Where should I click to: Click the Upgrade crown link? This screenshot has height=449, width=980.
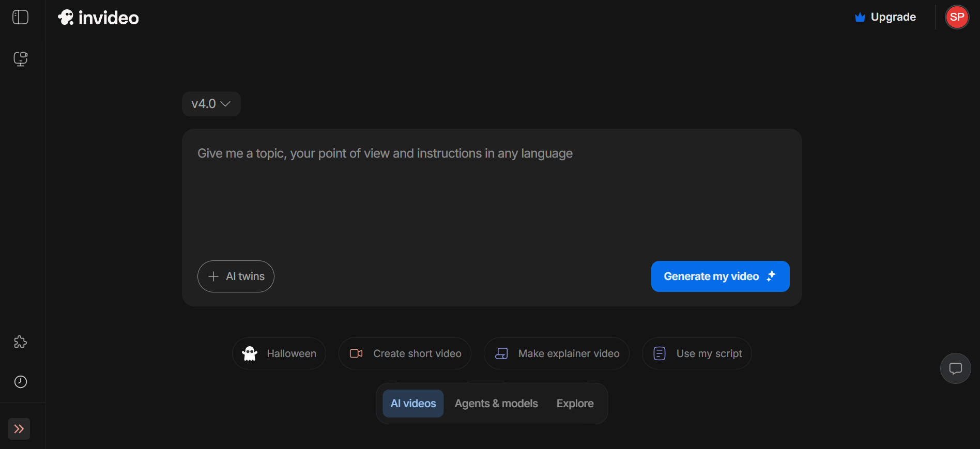(x=885, y=17)
